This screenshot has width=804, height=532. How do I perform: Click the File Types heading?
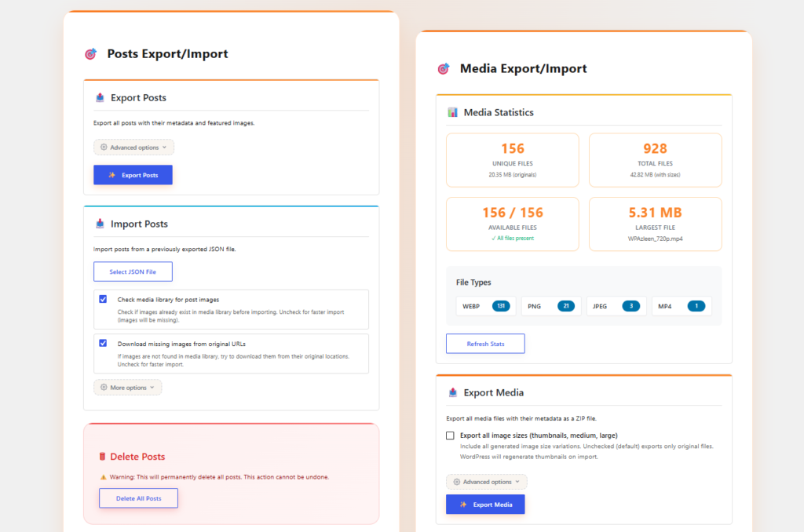click(473, 282)
